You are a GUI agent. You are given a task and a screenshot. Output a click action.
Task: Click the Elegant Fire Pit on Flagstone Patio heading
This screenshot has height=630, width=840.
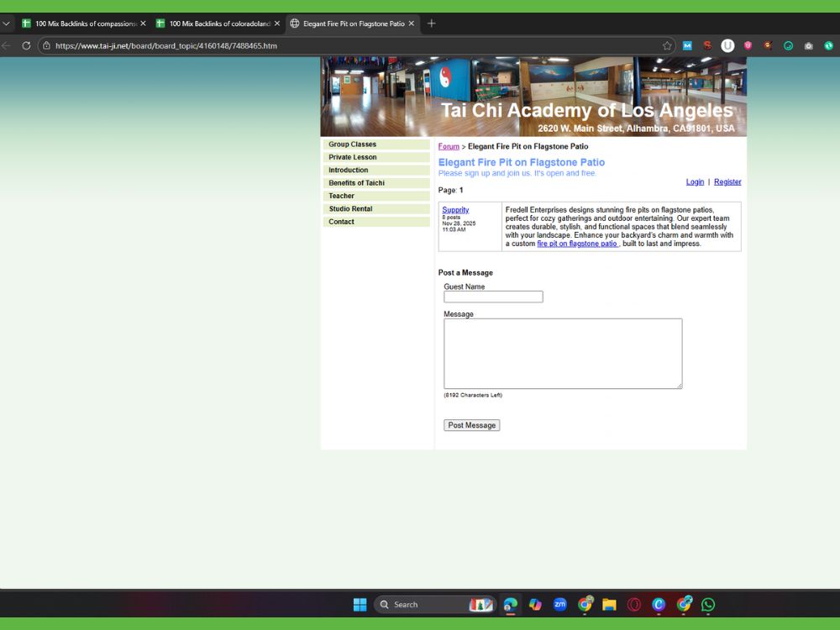[522, 162]
